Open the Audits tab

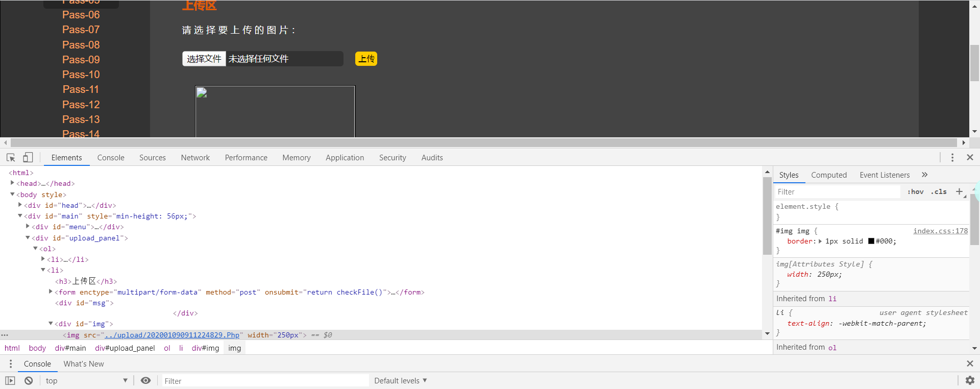pyautogui.click(x=432, y=158)
